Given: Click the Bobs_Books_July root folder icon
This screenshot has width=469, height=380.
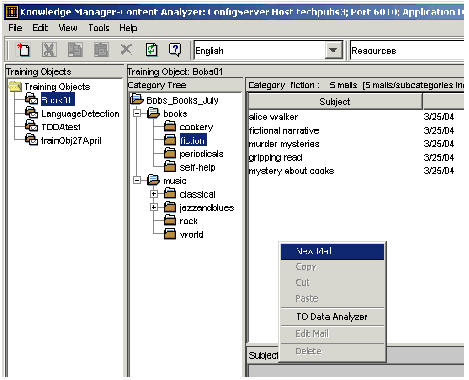Looking at the screenshot, I should coord(137,99).
